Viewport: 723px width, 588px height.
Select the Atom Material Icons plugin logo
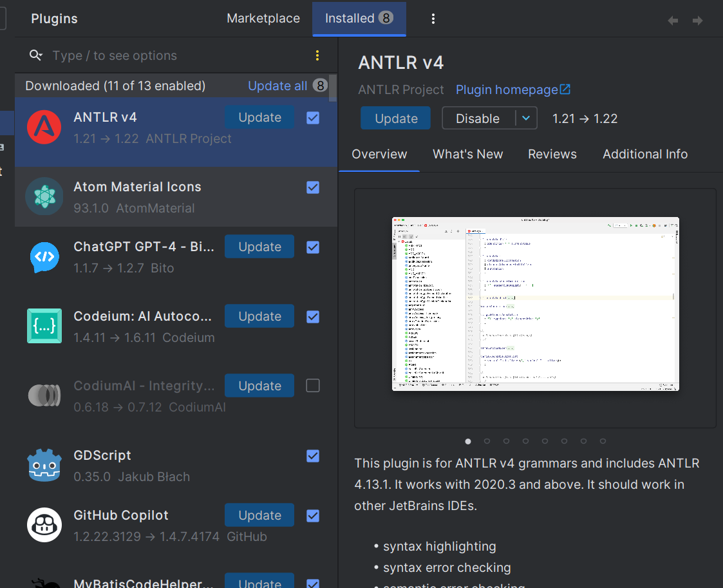pyautogui.click(x=44, y=197)
